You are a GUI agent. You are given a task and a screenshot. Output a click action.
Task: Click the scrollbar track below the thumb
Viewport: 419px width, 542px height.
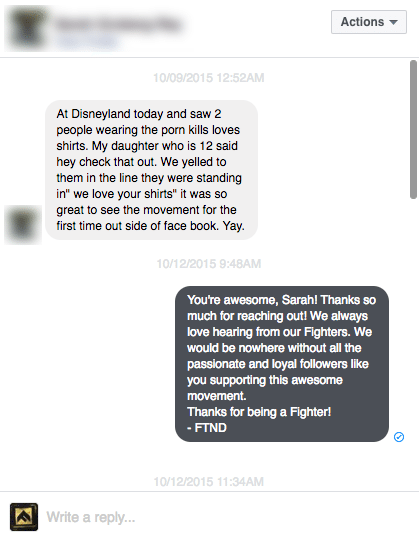tap(413, 342)
